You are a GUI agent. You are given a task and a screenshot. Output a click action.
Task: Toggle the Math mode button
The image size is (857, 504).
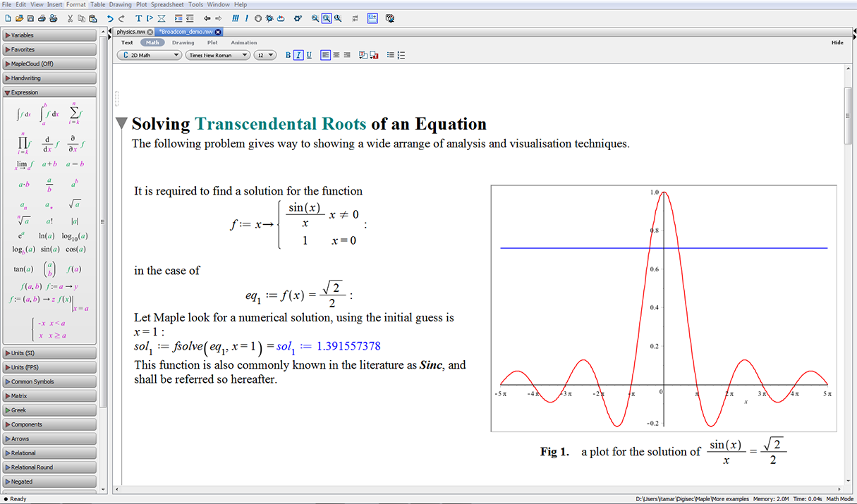point(152,42)
